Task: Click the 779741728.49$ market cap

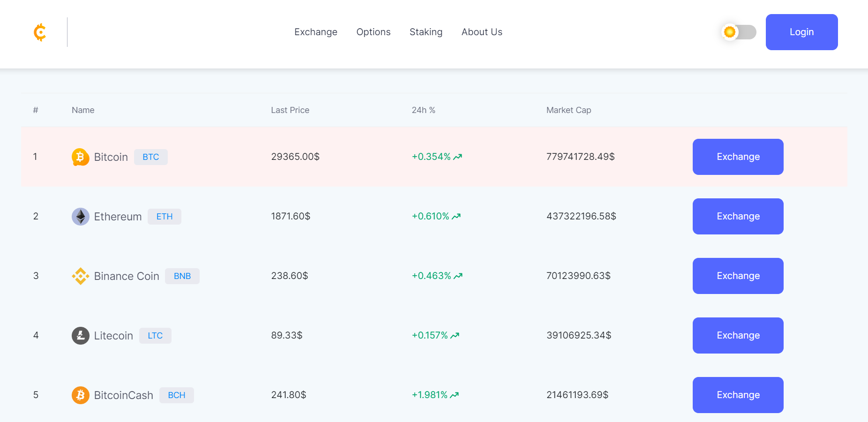Action: [580, 157]
